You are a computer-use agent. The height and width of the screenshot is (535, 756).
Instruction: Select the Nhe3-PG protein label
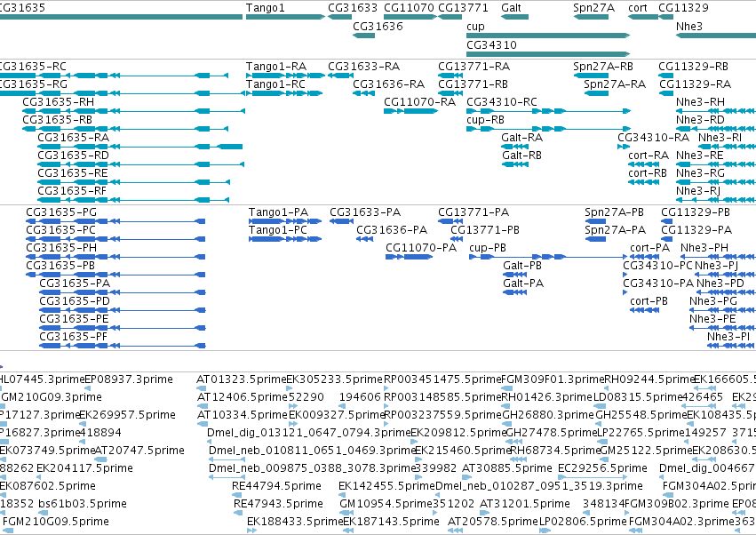click(x=713, y=301)
